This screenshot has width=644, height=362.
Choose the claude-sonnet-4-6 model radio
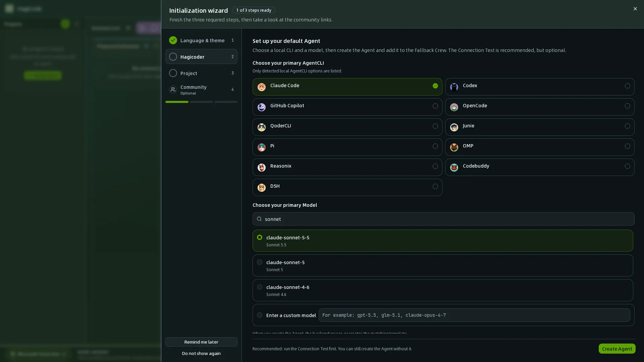(259, 287)
